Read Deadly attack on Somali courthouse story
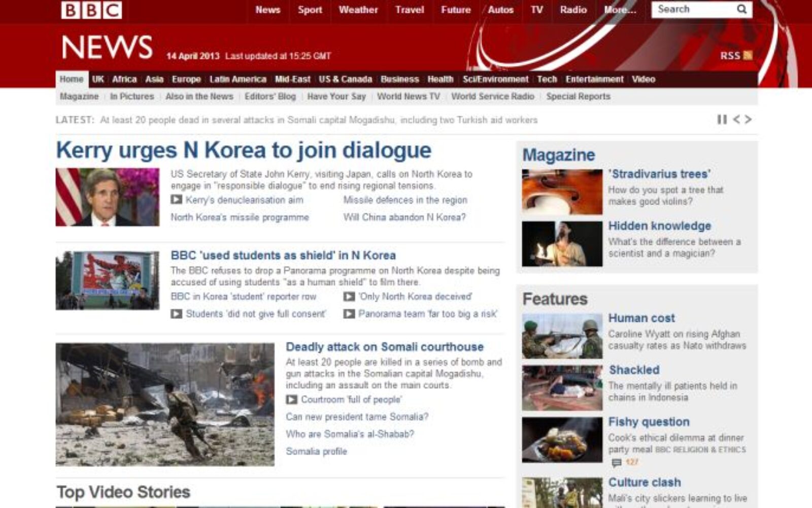 [x=384, y=347]
